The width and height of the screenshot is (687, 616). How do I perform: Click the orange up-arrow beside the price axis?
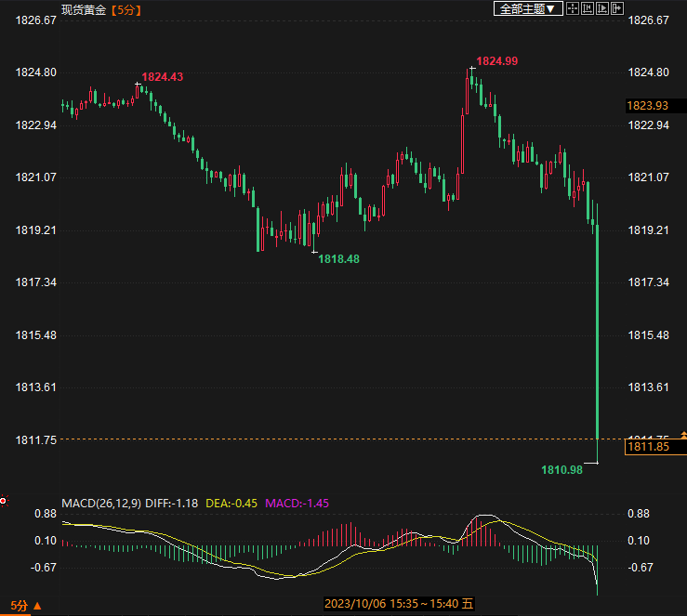682,436
